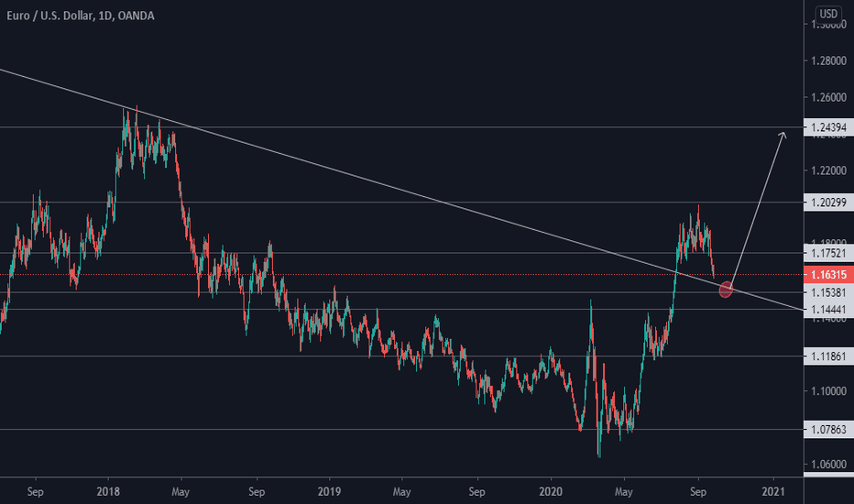Viewport: 854px width, 504px height.
Task: Click the 1.26000 price axis tick
Action: (828, 97)
